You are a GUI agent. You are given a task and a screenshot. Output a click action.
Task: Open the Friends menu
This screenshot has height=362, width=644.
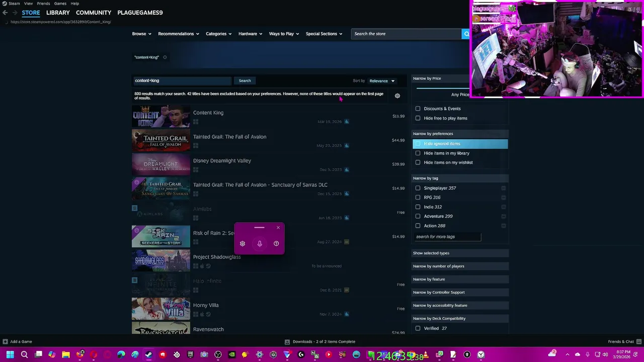(43, 4)
